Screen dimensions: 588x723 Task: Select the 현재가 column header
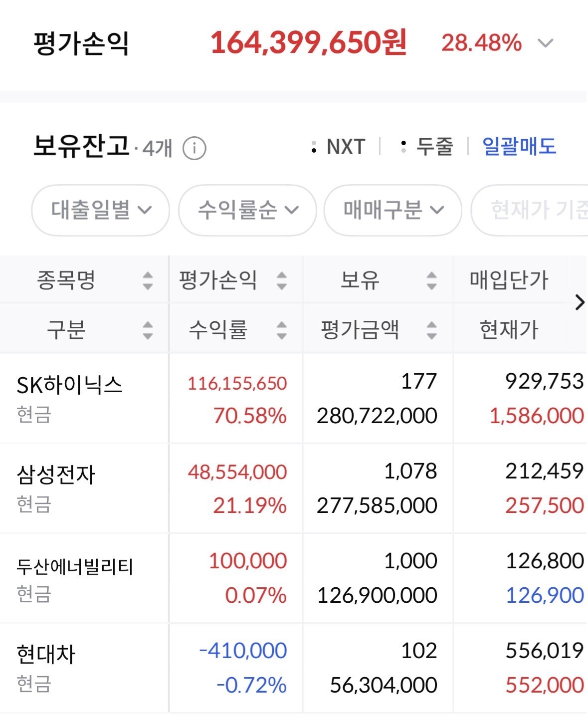(509, 330)
